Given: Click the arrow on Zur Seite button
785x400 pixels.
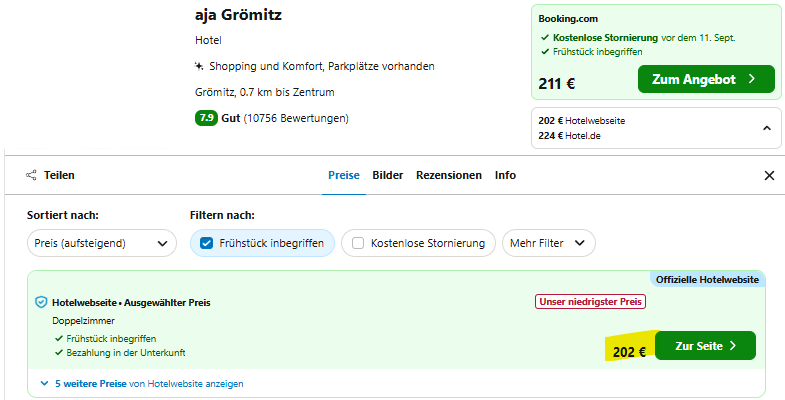Looking at the screenshot, I should (733, 346).
